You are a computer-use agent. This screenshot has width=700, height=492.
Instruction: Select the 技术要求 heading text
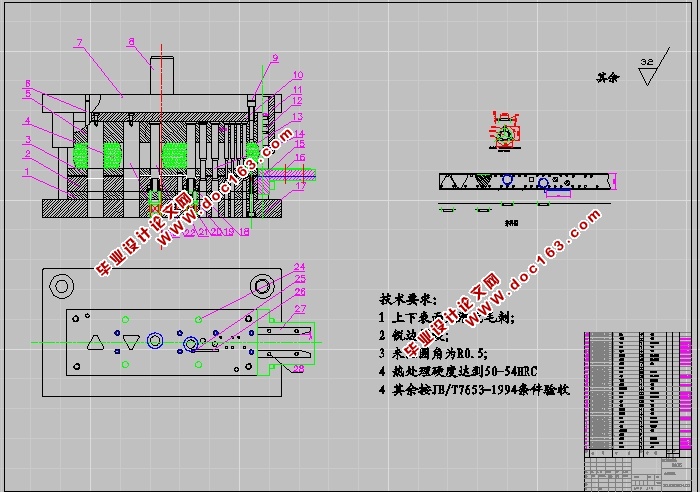[408, 299]
